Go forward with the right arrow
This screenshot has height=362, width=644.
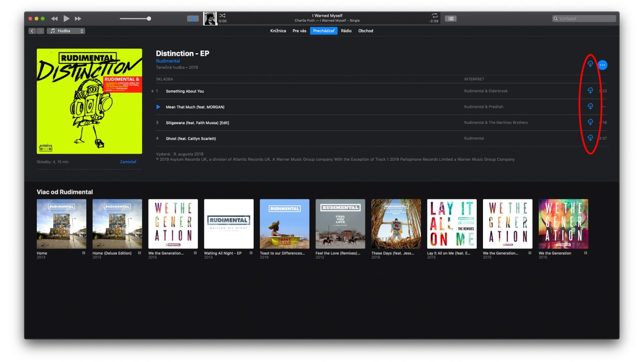point(40,31)
